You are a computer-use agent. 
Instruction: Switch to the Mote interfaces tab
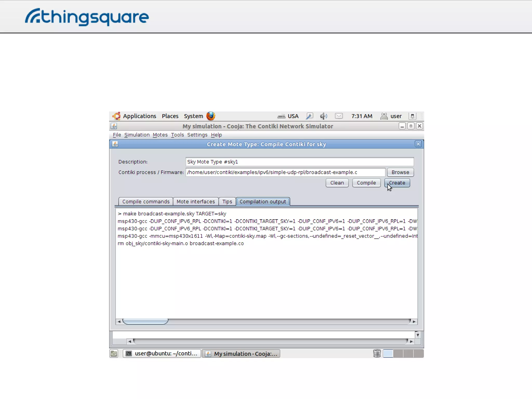coord(196,202)
